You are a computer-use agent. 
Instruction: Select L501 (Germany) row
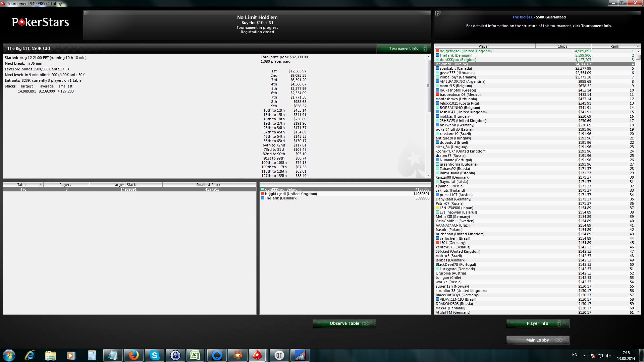coord(535,243)
